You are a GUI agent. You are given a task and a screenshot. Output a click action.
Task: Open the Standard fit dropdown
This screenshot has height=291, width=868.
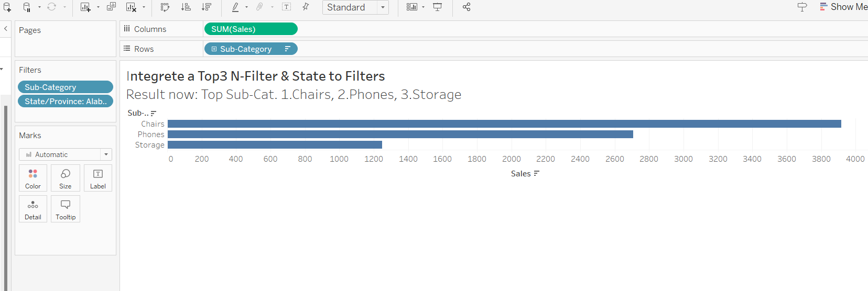click(383, 7)
